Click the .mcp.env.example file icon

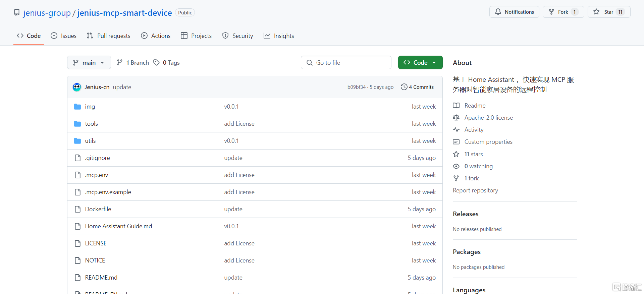78,192
